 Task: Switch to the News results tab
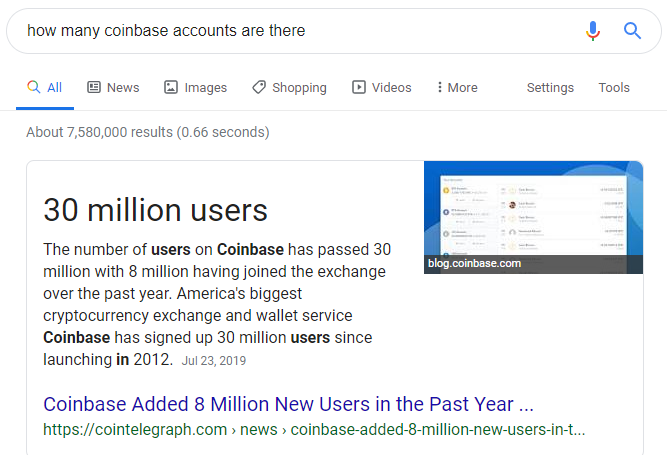pyautogui.click(x=113, y=87)
